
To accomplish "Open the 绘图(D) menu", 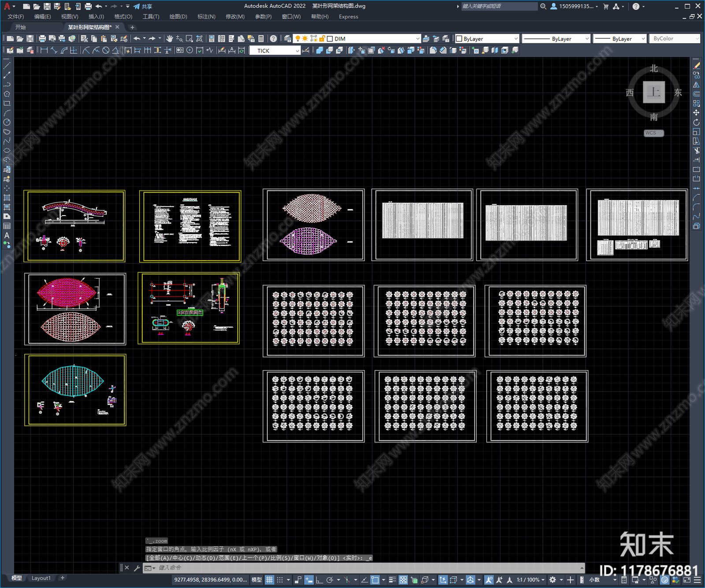I will coord(178,17).
